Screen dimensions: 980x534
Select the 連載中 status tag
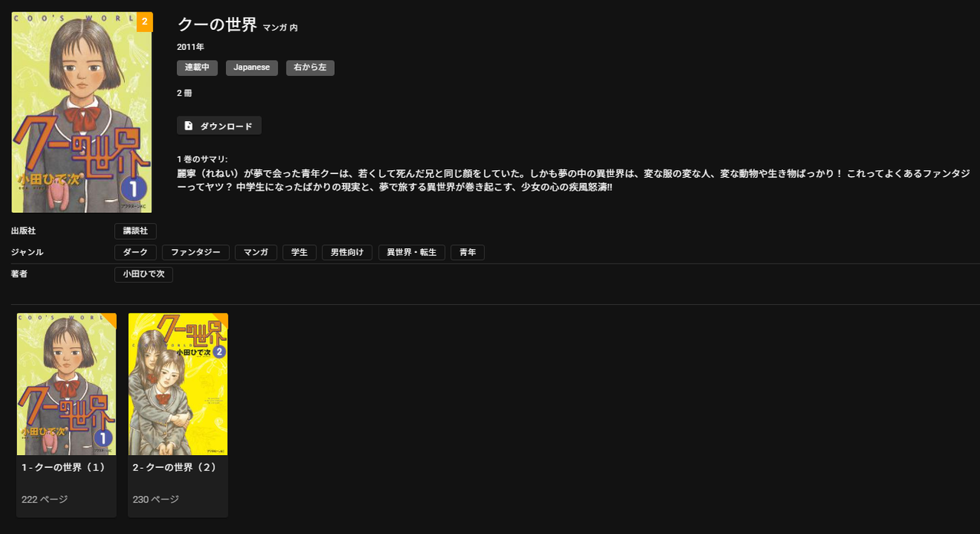197,67
